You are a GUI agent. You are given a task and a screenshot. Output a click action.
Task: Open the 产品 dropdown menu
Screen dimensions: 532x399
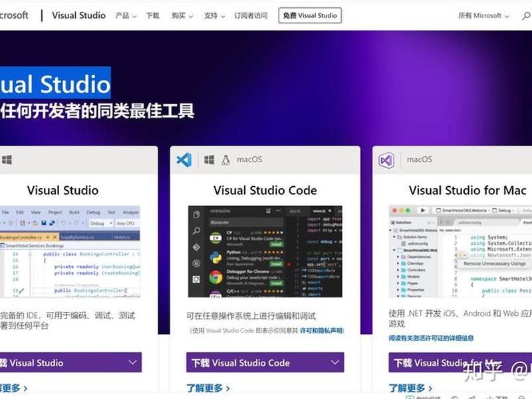click(x=126, y=15)
